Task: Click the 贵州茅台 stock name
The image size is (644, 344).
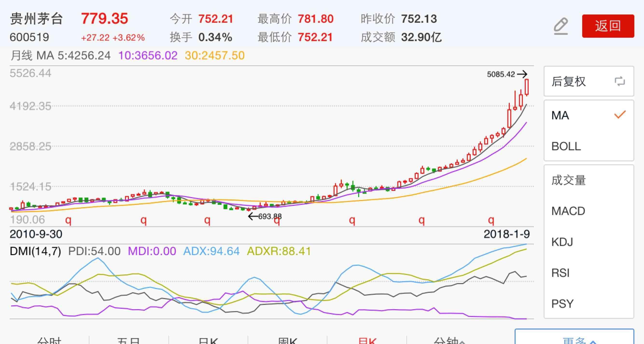Action: [x=36, y=19]
